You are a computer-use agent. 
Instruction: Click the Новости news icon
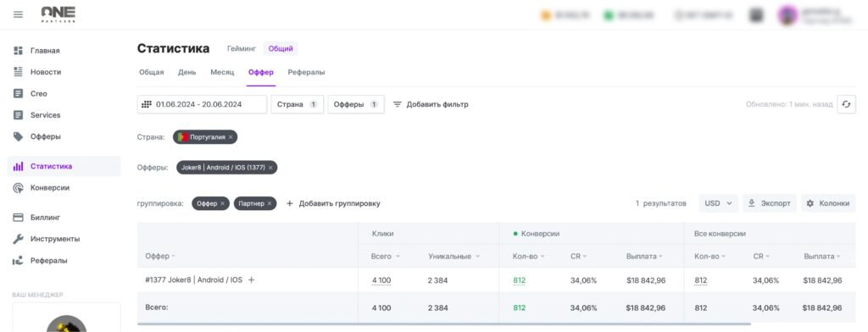18,72
